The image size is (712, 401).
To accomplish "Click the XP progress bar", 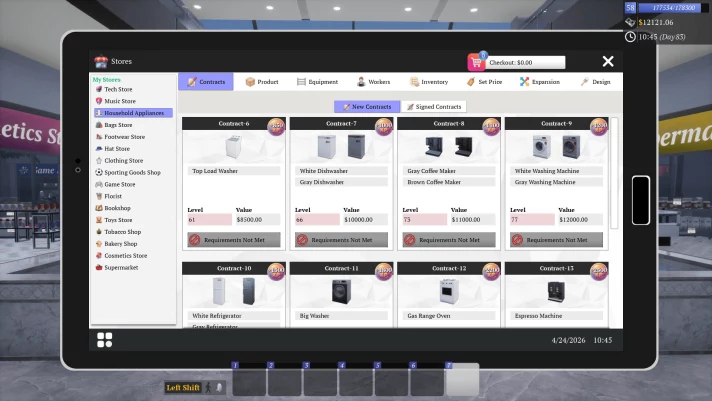I will 673,8.
